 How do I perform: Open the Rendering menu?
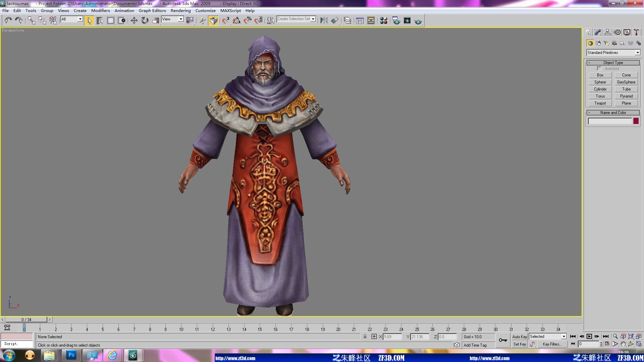(x=180, y=10)
